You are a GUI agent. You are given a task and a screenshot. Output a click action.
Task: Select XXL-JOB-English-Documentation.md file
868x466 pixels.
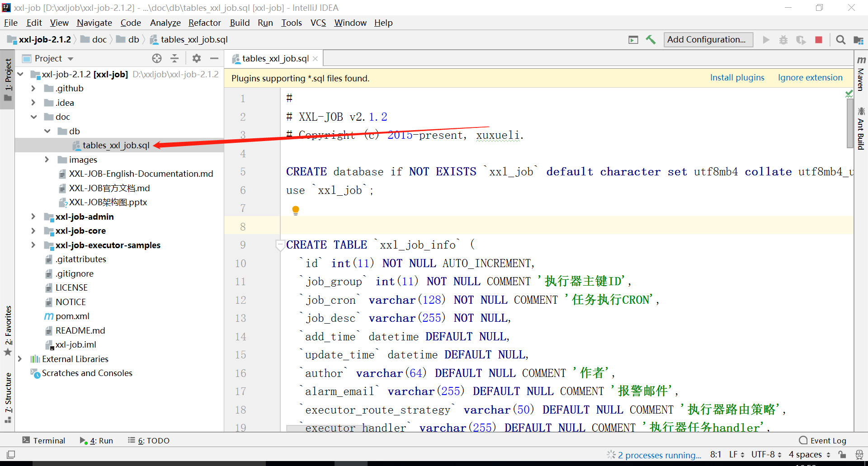141,174
